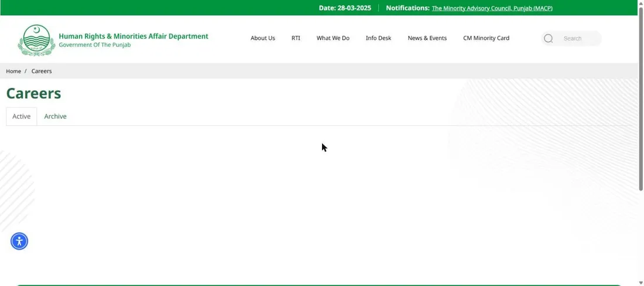Click the Notifications: label
644x286 pixels.
click(x=408, y=8)
